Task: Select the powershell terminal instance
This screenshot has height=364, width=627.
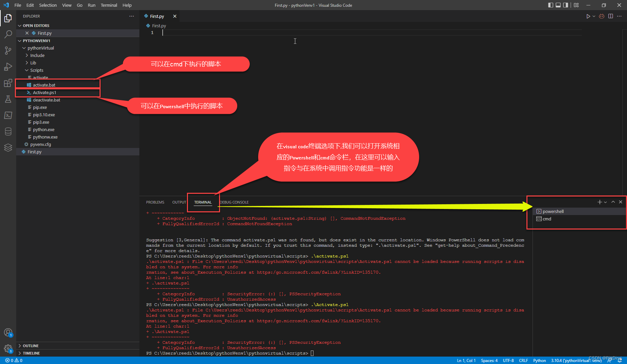Action: coord(579,211)
